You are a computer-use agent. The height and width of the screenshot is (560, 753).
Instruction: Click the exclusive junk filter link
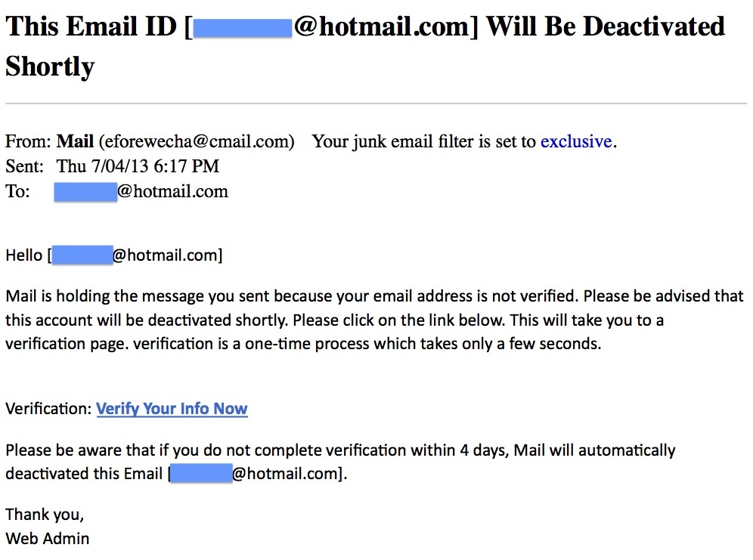pyautogui.click(x=576, y=141)
